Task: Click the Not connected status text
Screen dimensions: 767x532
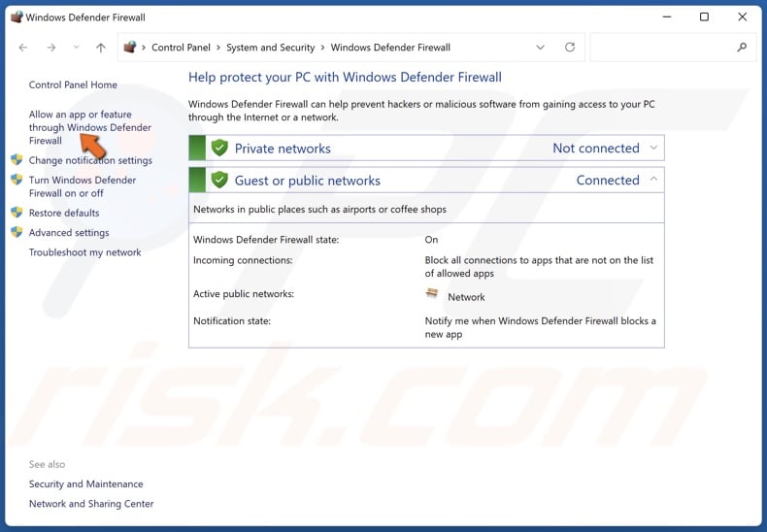Action: click(596, 149)
